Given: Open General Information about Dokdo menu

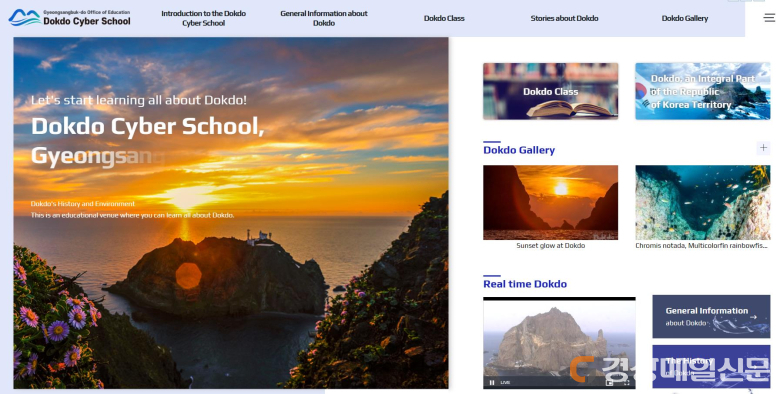Looking at the screenshot, I should [324, 18].
